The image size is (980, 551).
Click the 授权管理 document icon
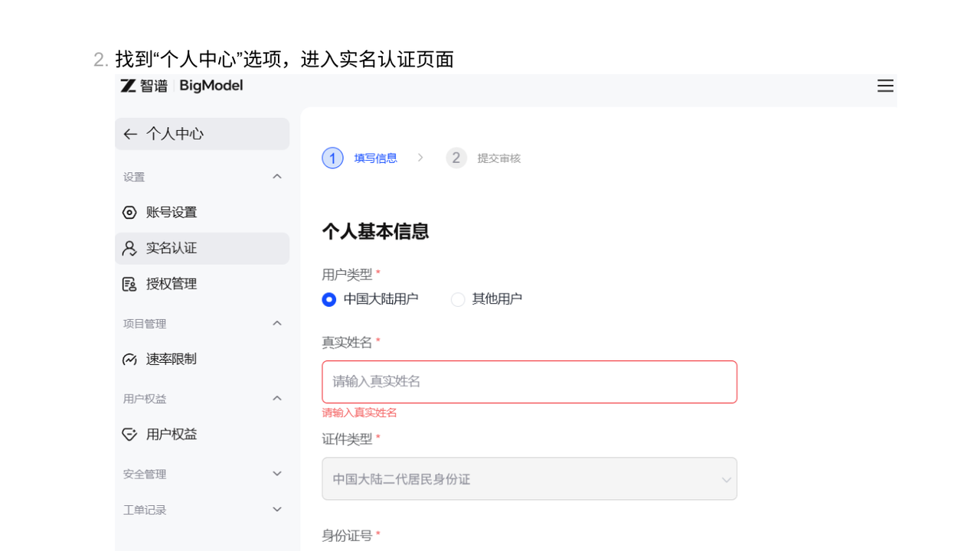pos(129,283)
